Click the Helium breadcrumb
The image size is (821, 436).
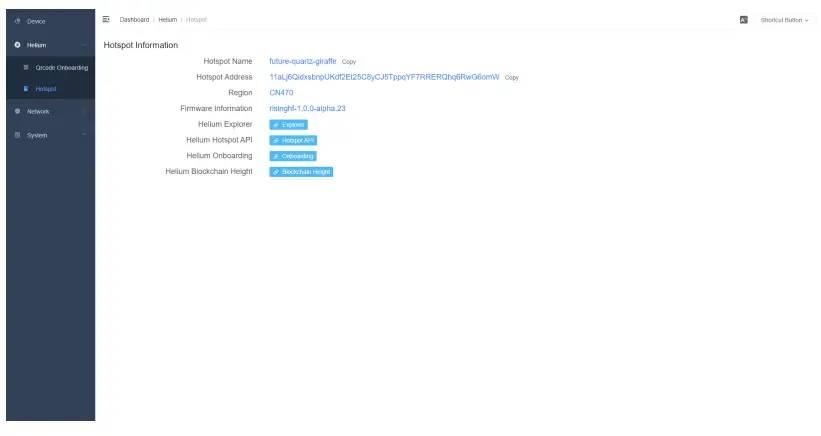pyautogui.click(x=168, y=20)
